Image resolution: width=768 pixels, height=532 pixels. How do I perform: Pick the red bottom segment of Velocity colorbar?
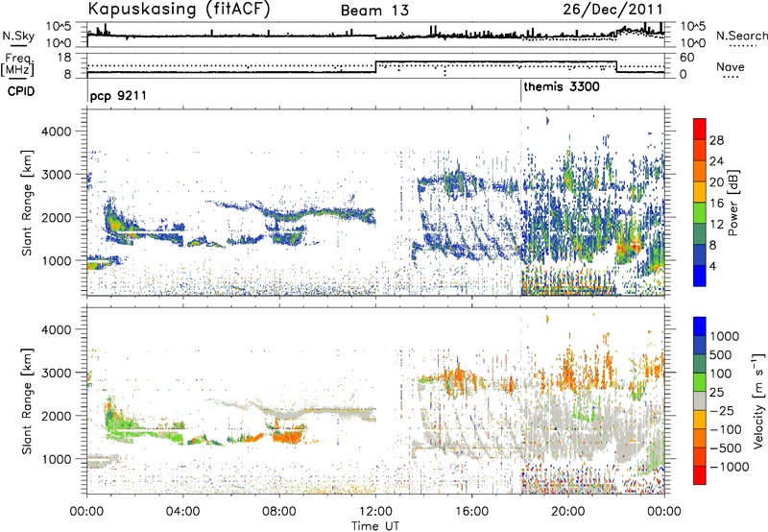click(x=700, y=475)
